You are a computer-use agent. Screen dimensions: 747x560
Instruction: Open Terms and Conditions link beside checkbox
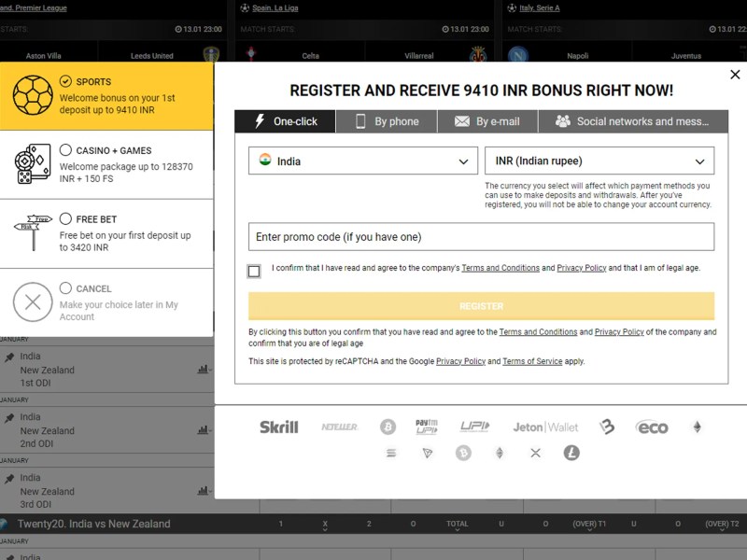(x=500, y=268)
